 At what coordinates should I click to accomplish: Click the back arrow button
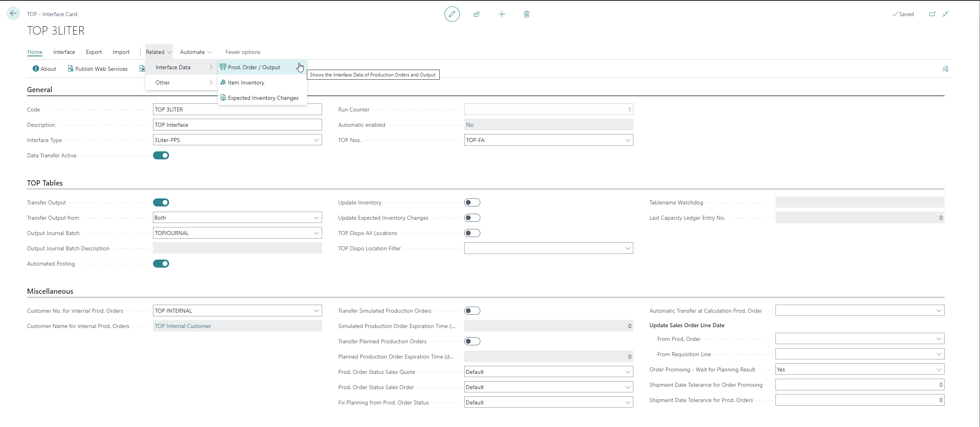pos(13,14)
